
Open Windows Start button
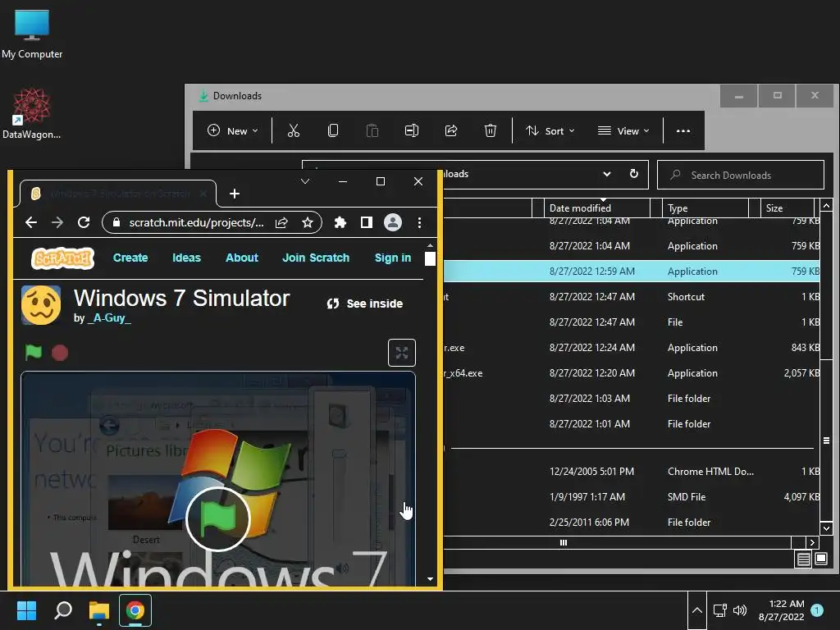pos(26,610)
